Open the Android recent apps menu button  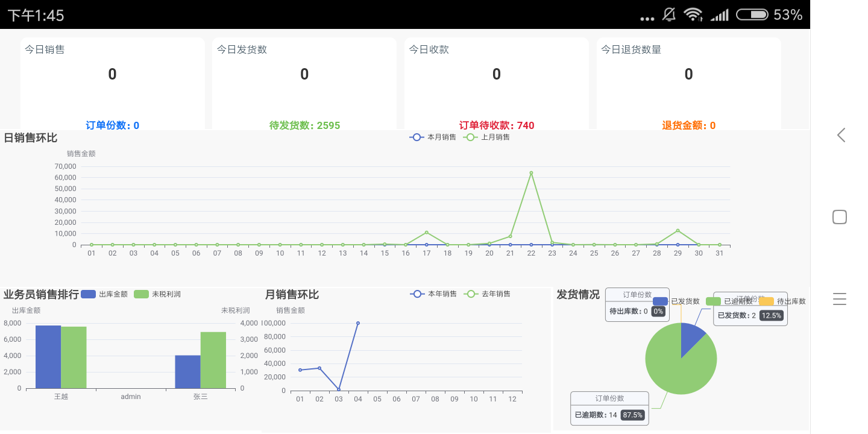tap(840, 299)
